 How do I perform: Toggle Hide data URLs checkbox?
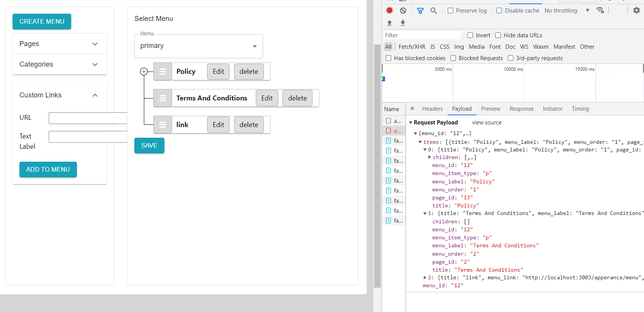[x=498, y=35]
